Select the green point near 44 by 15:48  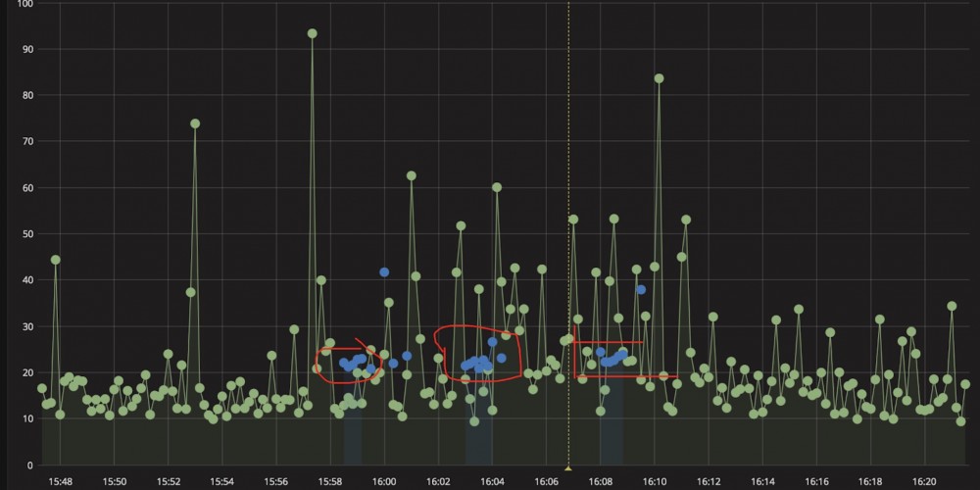[56, 260]
